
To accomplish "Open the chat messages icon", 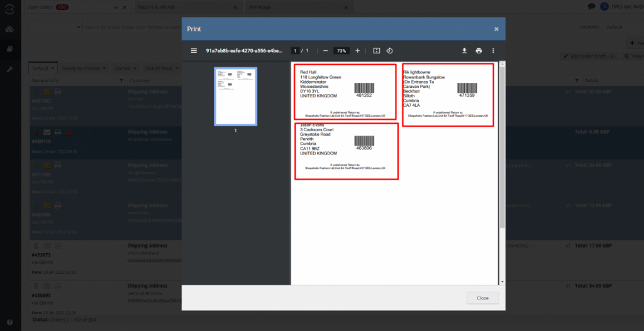I will [x=591, y=6].
